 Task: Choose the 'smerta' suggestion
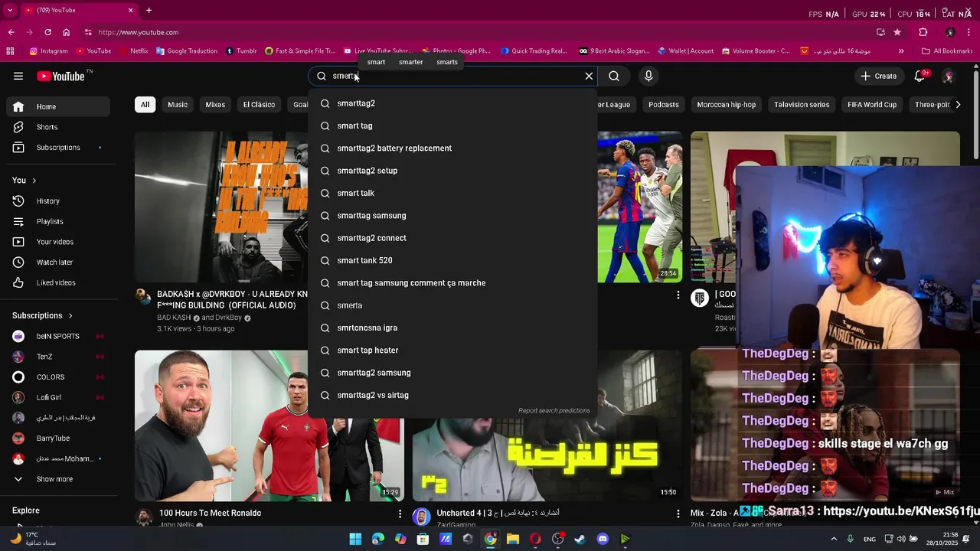452,305
